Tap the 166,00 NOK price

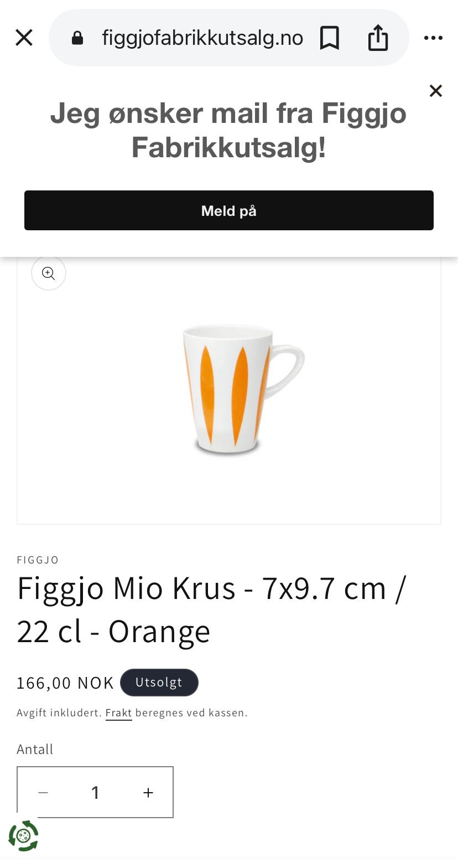65,683
